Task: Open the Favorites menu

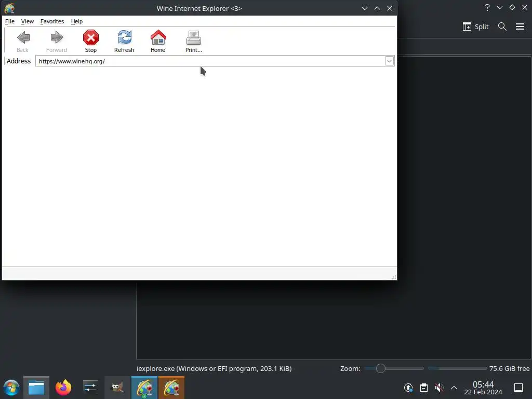Action: point(52,21)
